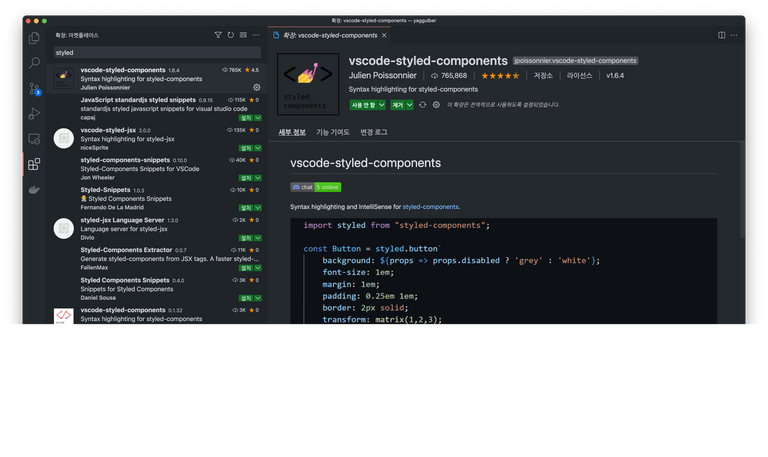Close the vscode-styled-components editor tab
Screen dimensions: 768x457
[x=384, y=35]
